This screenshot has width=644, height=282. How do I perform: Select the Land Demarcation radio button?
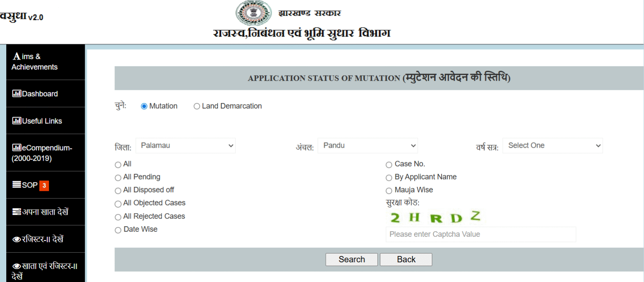(197, 107)
